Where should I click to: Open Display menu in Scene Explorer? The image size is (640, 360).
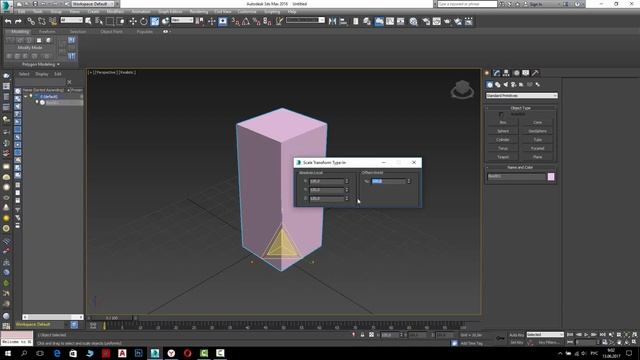[41, 74]
